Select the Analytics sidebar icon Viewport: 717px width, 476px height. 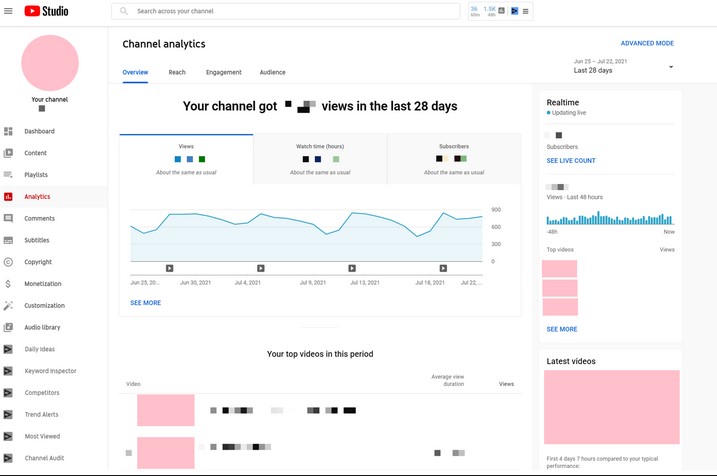click(8, 197)
